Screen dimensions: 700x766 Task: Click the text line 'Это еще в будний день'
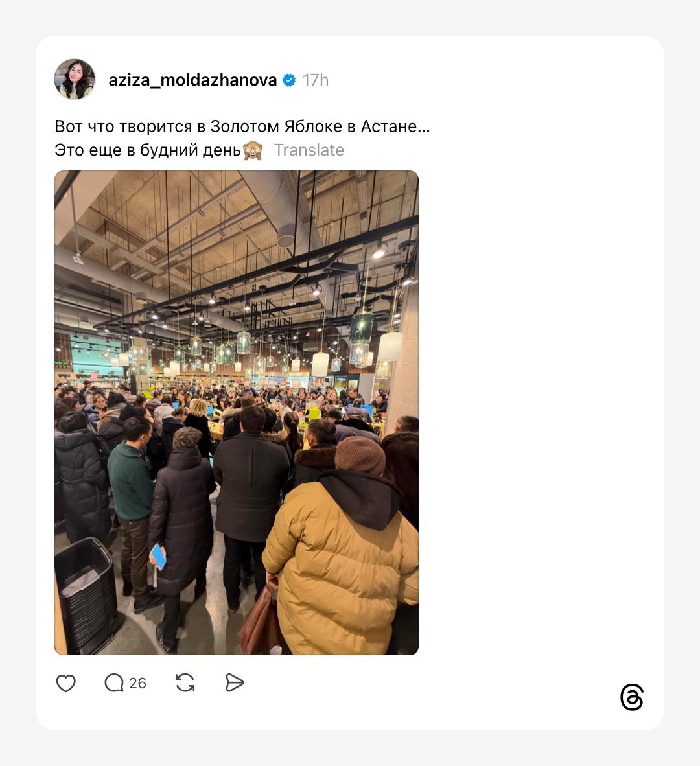148,150
